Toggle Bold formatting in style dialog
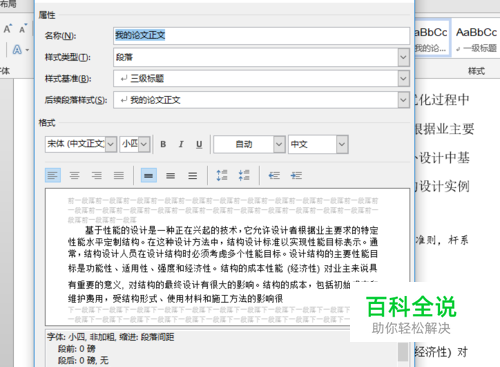This screenshot has width=500, height=367. tap(163, 144)
